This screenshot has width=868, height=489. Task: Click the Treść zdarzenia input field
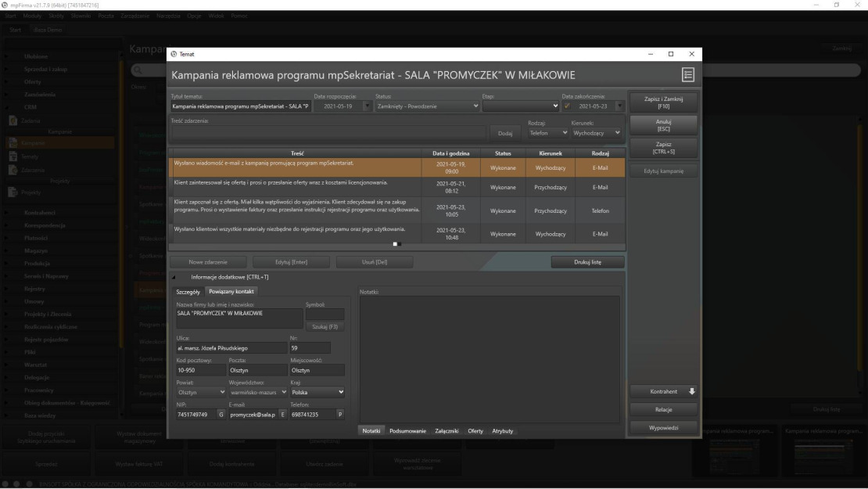[x=328, y=133]
